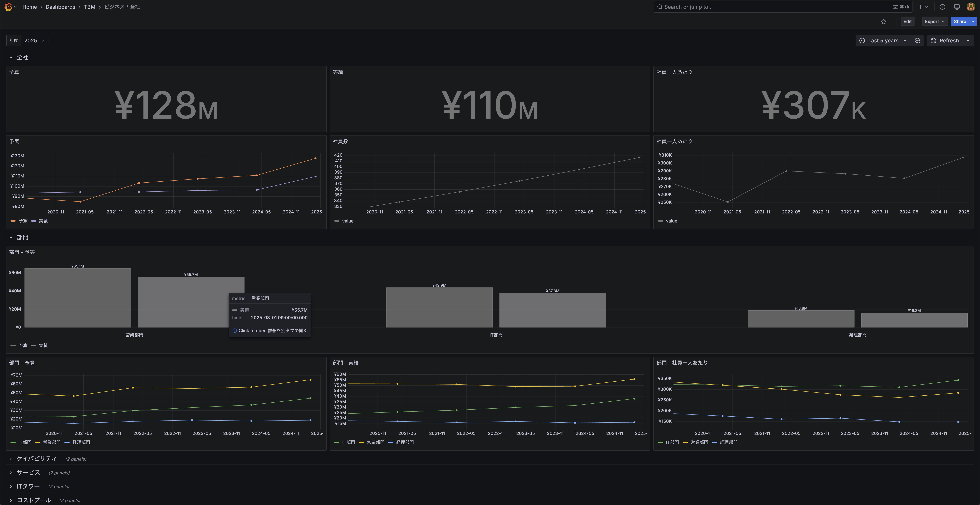Image resolution: width=980 pixels, height=505 pixels.
Task: Open the 部門 - 社員一人あたり panel title
Action: pos(682,363)
